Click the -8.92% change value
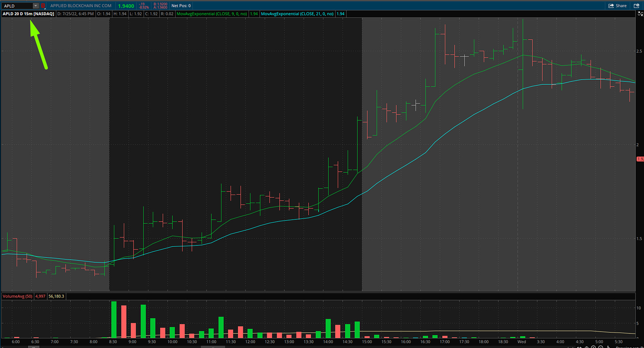 tap(143, 8)
